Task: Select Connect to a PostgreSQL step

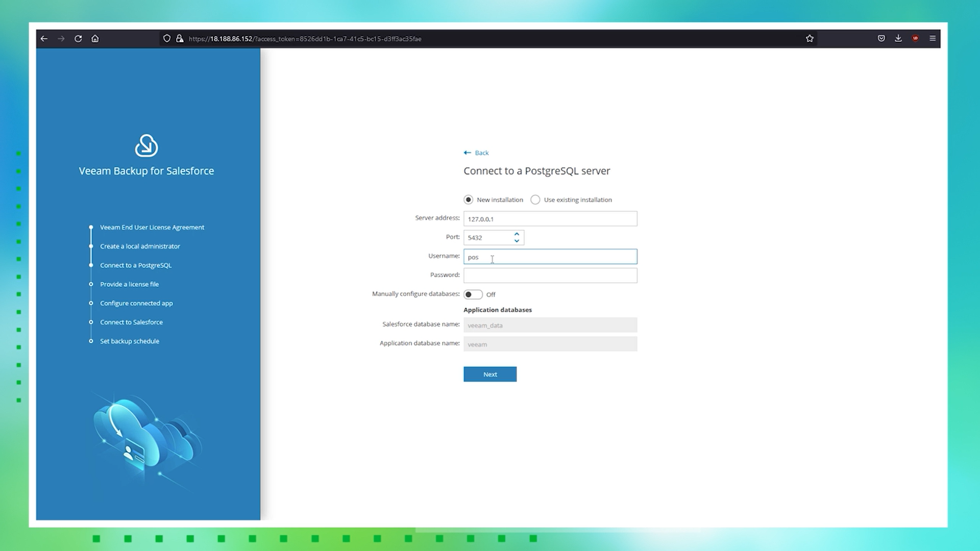Action: click(x=136, y=265)
